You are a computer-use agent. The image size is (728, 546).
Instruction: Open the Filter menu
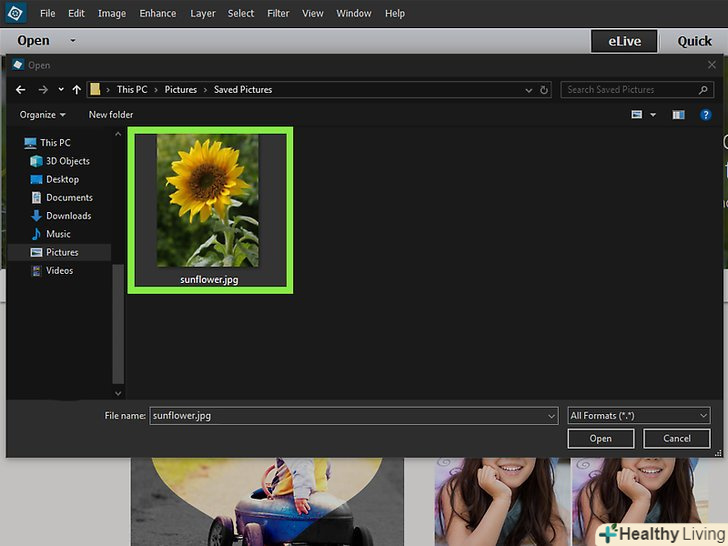tap(278, 14)
